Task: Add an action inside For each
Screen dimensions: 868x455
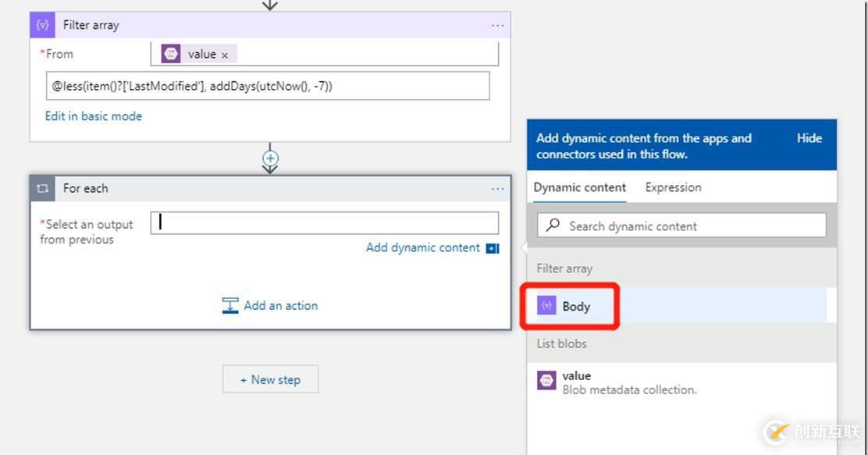Action: coord(270,306)
